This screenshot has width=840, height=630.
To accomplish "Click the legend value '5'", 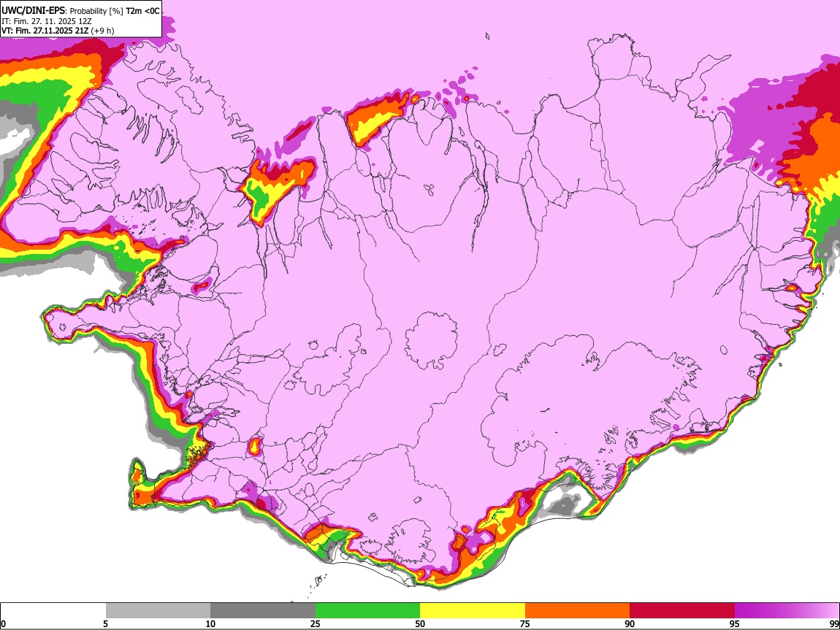I will click(x=105, y=624).
